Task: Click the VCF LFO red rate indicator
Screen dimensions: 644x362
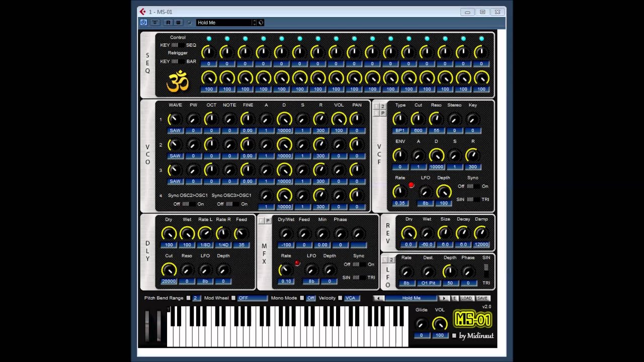Action: [x=411, y=186]
